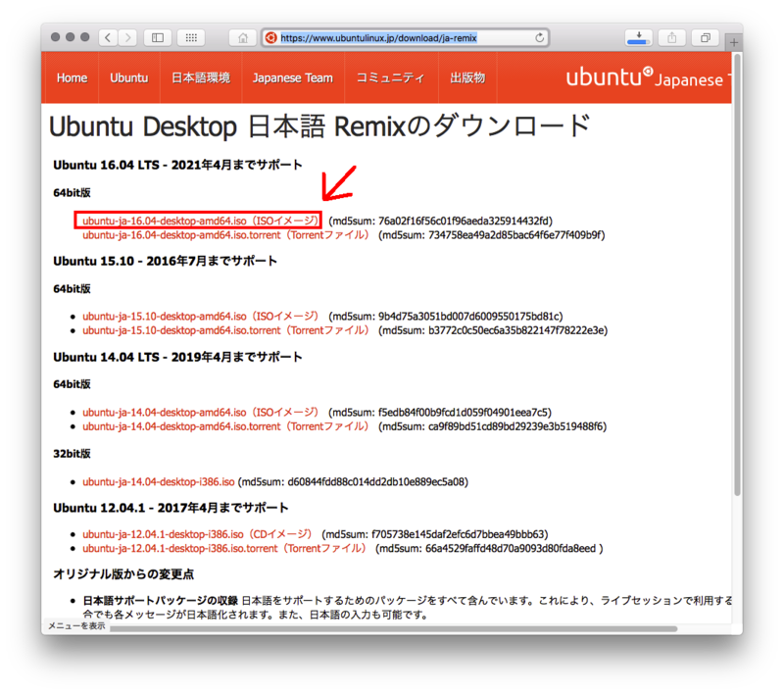Download ubuntu-ja-14.04-desktop-amd64.iso.torrent file
Screen dimensions: 784x694
pyautogui.click(x=225, y=426)
